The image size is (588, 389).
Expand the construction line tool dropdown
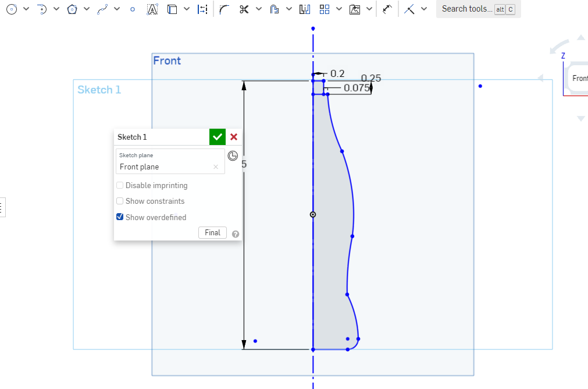click(425, 9)
